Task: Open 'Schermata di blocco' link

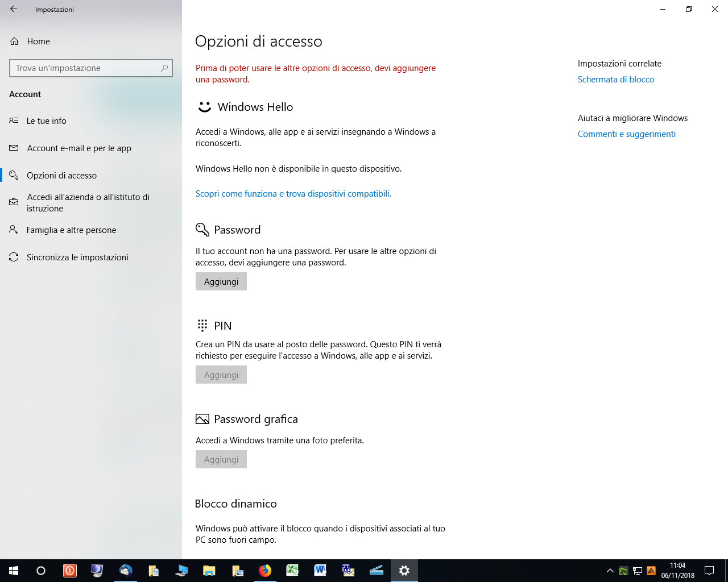Action: click(616, 80)
